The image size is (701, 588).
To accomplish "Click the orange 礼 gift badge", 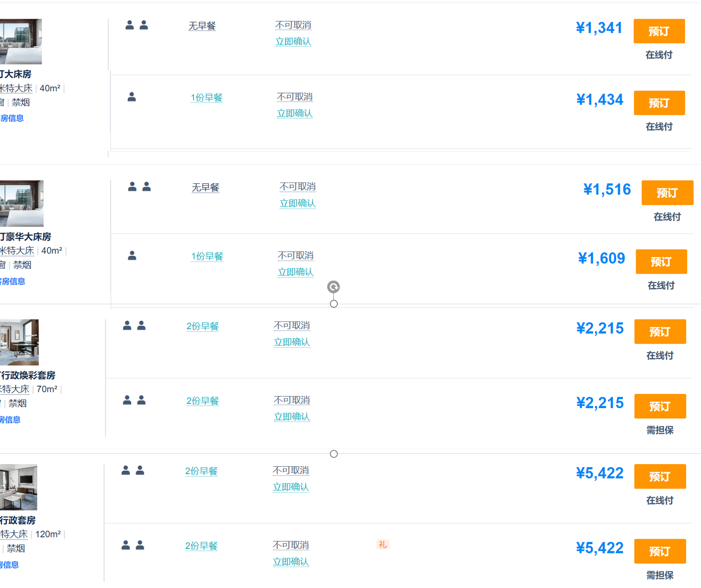I will pyautogui.click(x=383, y=544).
